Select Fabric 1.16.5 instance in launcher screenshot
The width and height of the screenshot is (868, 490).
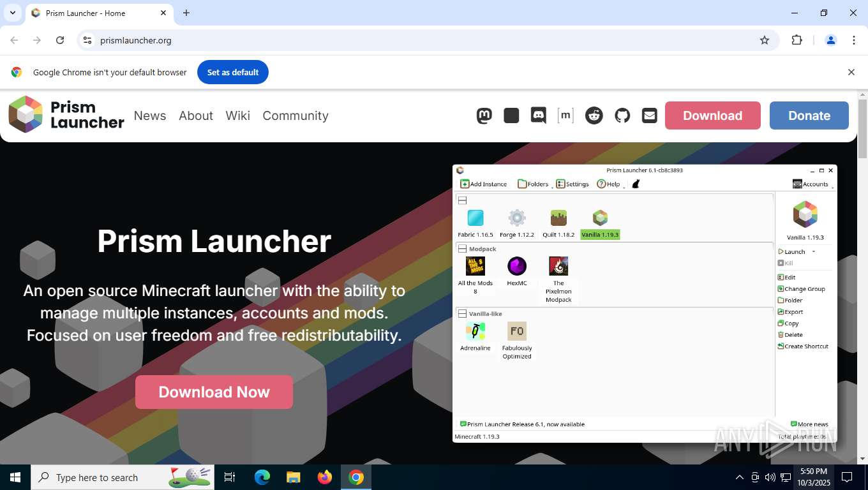coord(475,224)
